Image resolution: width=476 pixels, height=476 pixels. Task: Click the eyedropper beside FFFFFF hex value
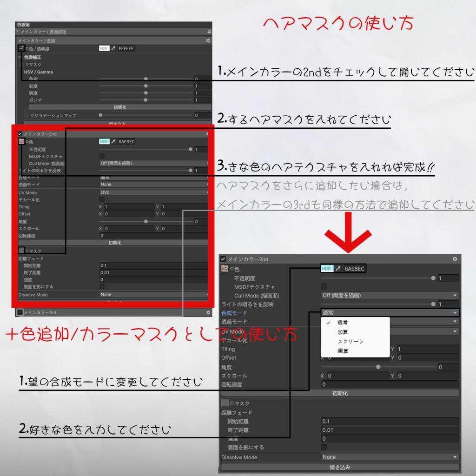coord(113,48)
